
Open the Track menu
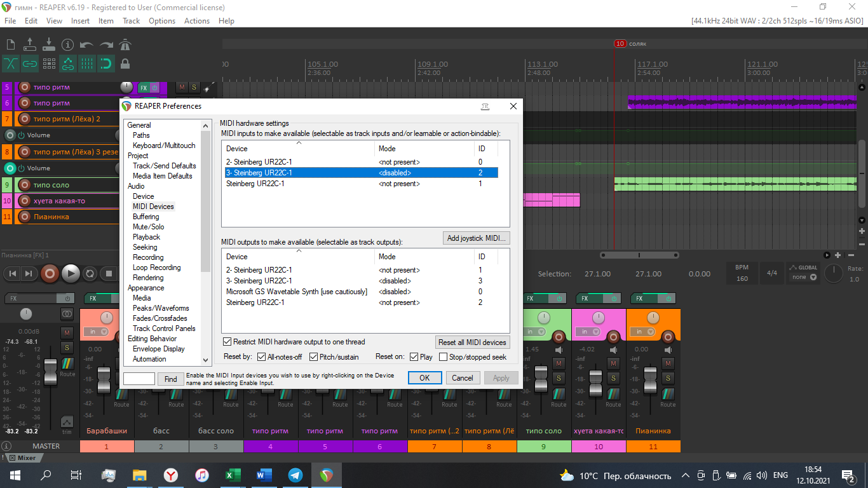tap(131, 21)
